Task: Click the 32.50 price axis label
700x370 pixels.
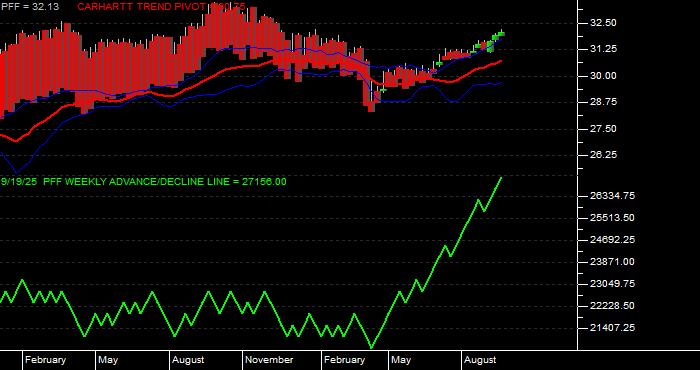Action: tap(603, 23)
